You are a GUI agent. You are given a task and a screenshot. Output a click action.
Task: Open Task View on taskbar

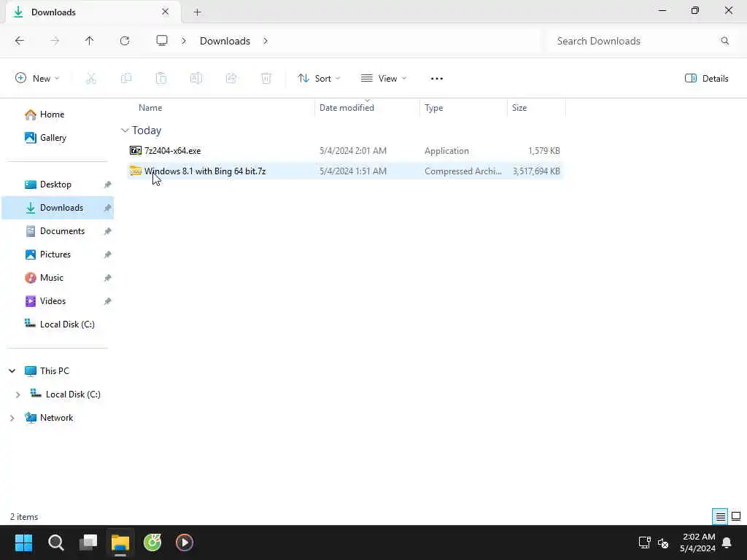88,542
